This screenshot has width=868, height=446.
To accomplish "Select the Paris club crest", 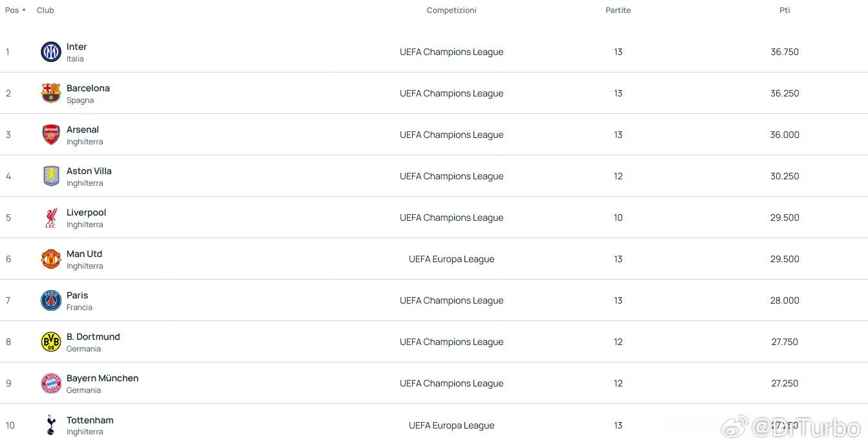I will (51, 300).
